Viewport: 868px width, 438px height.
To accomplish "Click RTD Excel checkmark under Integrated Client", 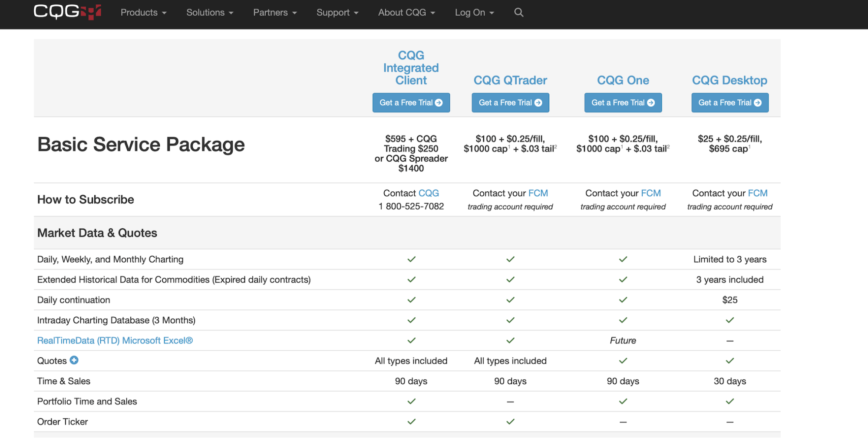I will point(411,340).
